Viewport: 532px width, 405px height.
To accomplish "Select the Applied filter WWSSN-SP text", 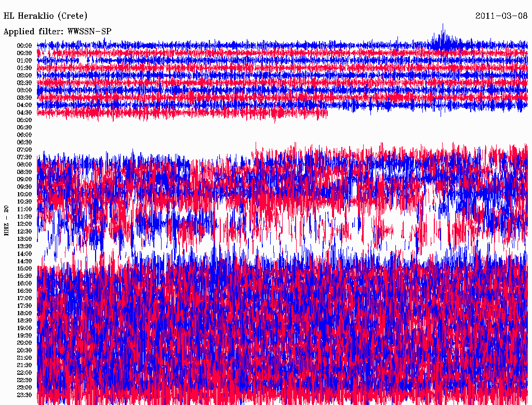I will [x=58, y=32].
